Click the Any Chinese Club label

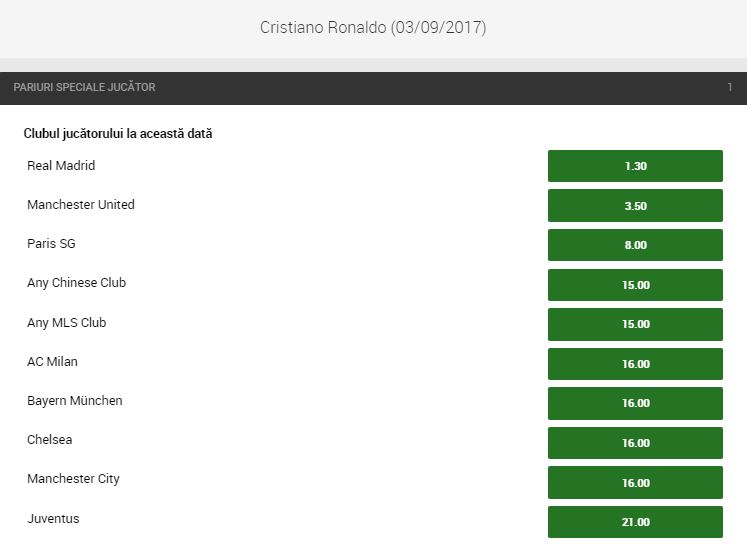tap(77, 283)
